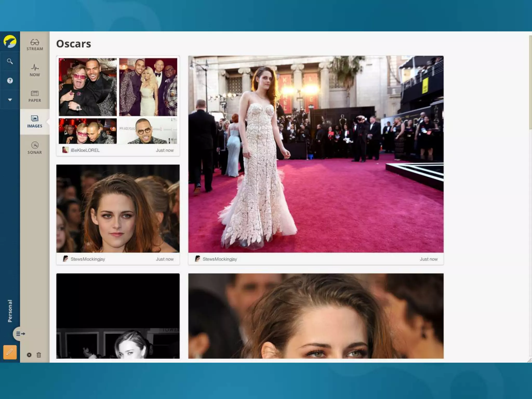Toggle the sidebar collapse button
Image resolution: width=532 pixels, height=399 pixels.
point(20,334)
